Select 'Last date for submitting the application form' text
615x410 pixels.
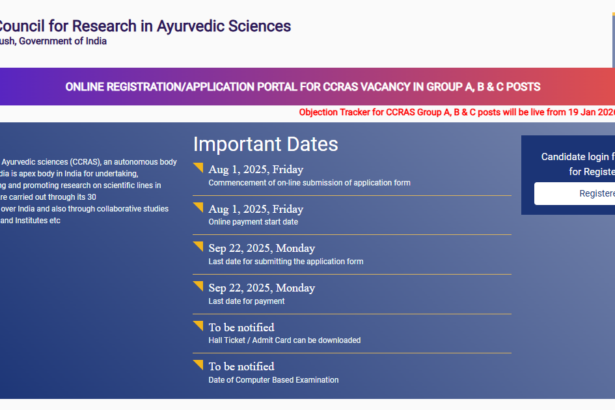pos(285,261)
